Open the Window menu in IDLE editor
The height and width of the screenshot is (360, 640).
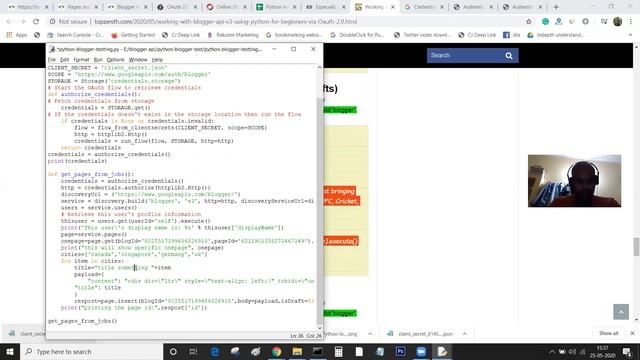click(138, 60)
